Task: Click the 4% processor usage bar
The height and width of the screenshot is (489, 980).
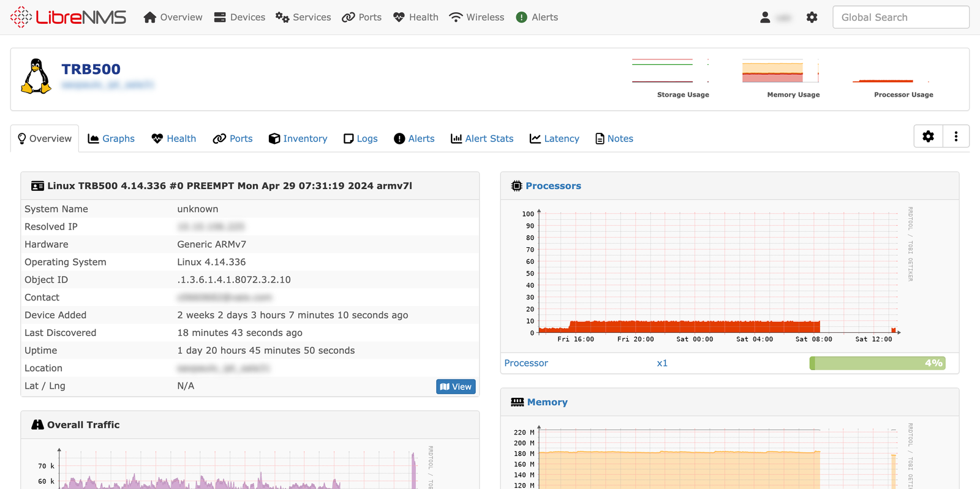Action: coord(877,363)
